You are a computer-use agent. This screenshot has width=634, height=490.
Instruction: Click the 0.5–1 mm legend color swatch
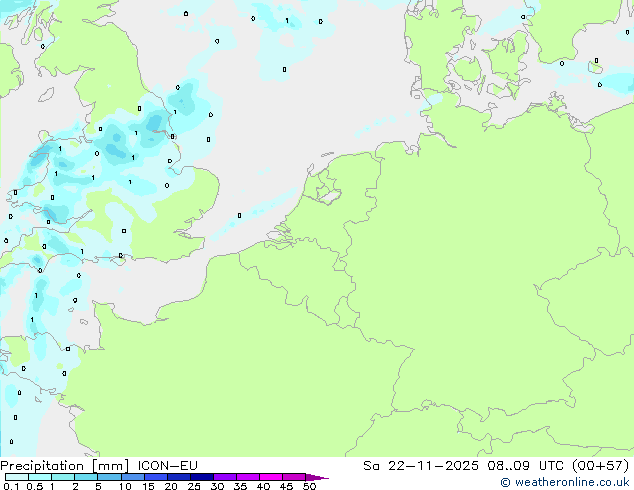[40, 477]
